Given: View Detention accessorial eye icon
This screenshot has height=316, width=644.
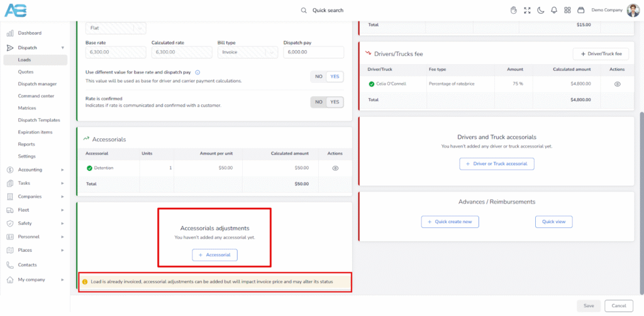Looking at the screenshot, I should pos(335,168).
